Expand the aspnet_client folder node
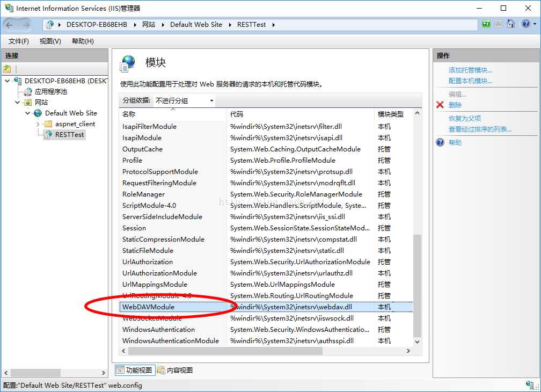Viewport: 541px width, 392px height. click(38, 124)
